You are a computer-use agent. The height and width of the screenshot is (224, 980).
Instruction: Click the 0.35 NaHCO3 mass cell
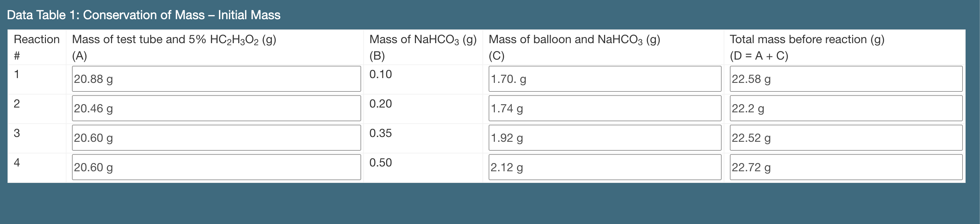click(380, 133)
